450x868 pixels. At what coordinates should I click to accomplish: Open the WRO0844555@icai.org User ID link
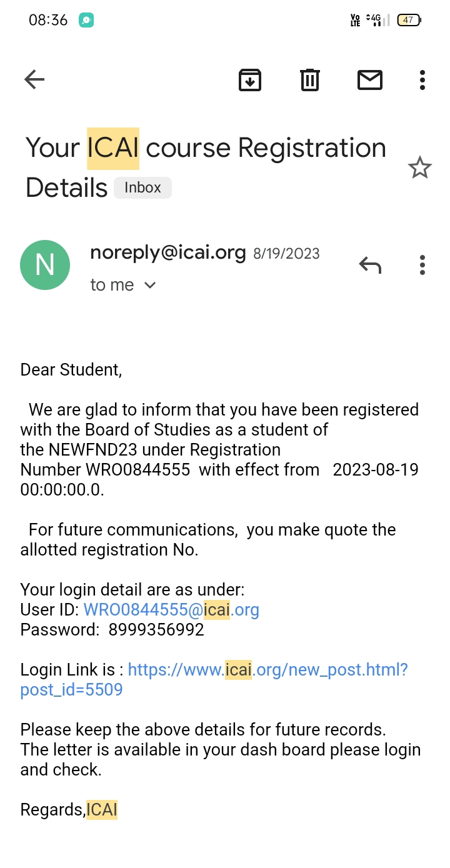171,610
